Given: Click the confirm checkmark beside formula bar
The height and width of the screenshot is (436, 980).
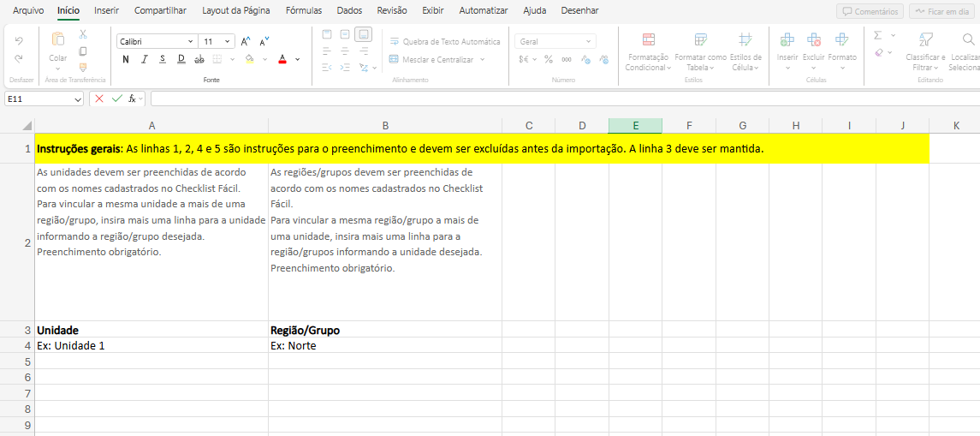Looking at the screenshot, I should (116, 99).
